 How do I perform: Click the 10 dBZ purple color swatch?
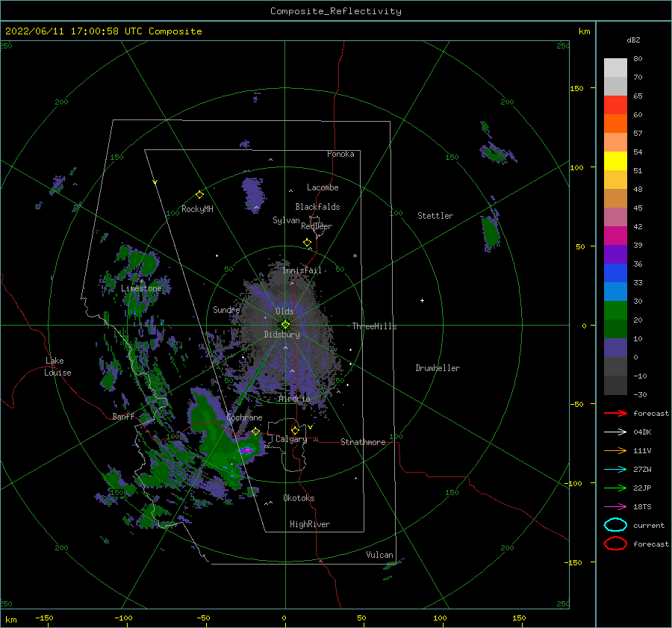(615, 347)
